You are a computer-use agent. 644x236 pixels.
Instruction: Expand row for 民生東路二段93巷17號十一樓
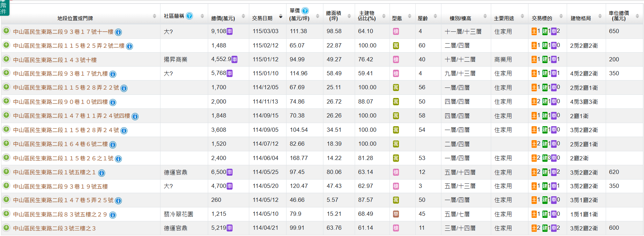click(x=6, y=31)
